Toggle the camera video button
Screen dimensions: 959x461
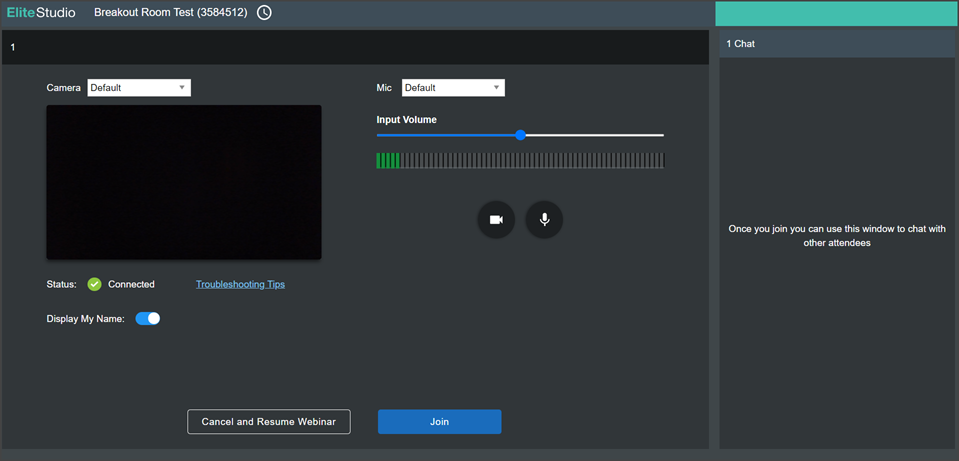point(496,219)
